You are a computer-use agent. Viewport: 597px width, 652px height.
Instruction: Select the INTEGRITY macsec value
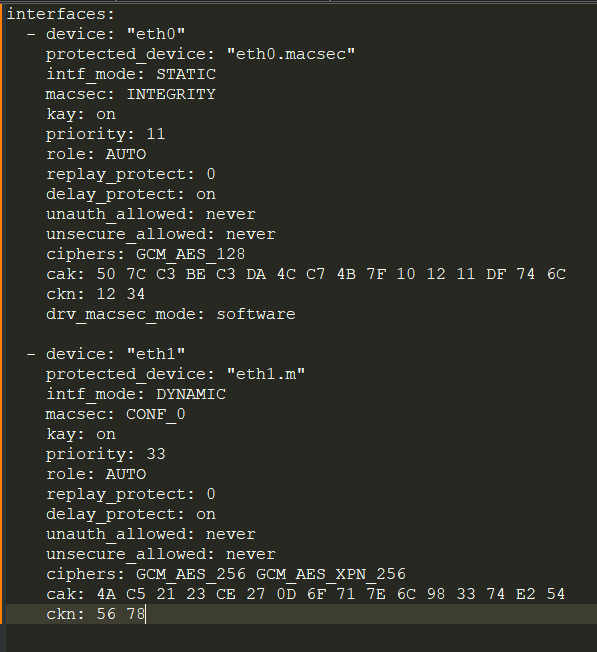(x=171, y=94)
